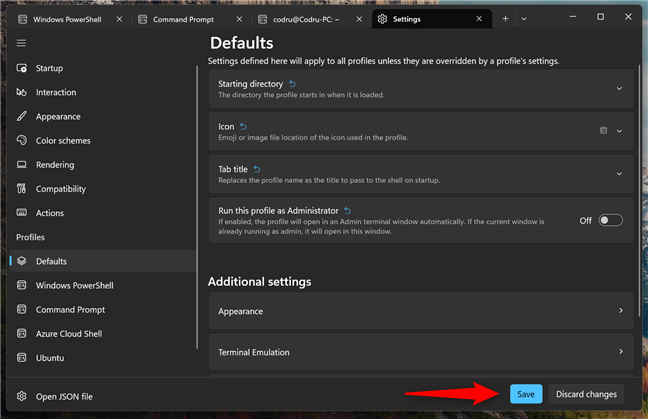Click the Interaction icon in sidebar

point(21,92)
